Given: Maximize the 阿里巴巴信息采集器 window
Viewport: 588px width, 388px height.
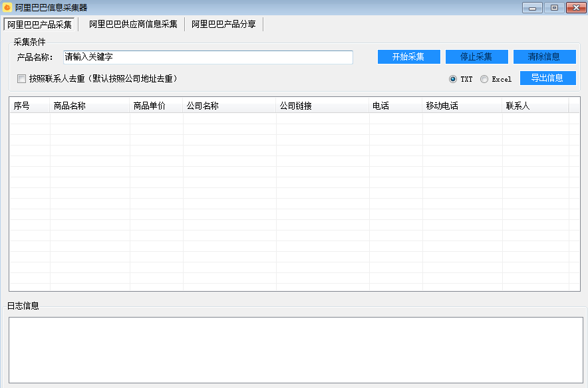Looking at the screenshot, I should 554,7.
